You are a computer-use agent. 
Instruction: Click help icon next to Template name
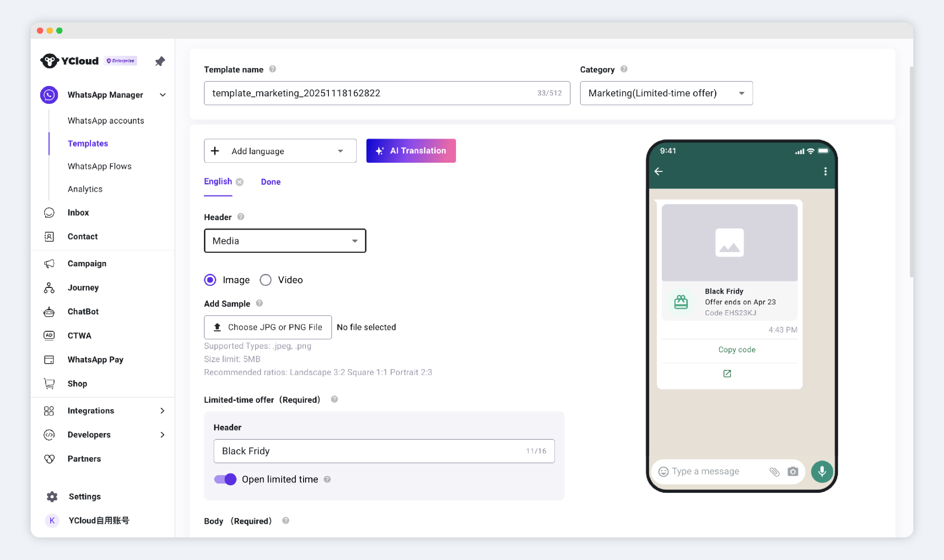tap(272, 69)
